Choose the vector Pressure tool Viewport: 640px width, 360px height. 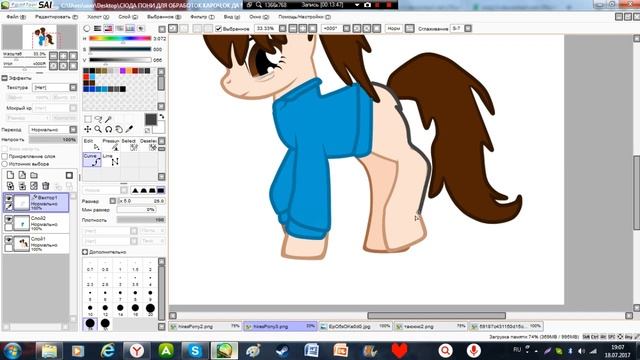111,144
